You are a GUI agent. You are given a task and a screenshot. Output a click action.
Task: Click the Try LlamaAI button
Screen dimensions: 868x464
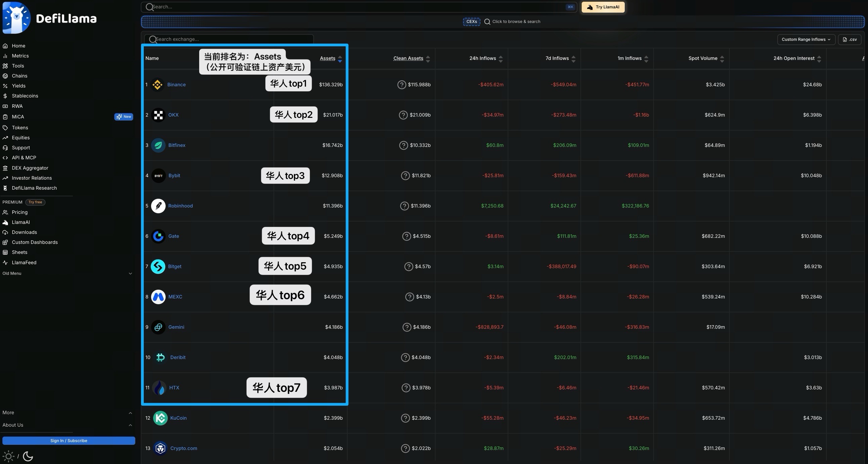coord(603,7)
